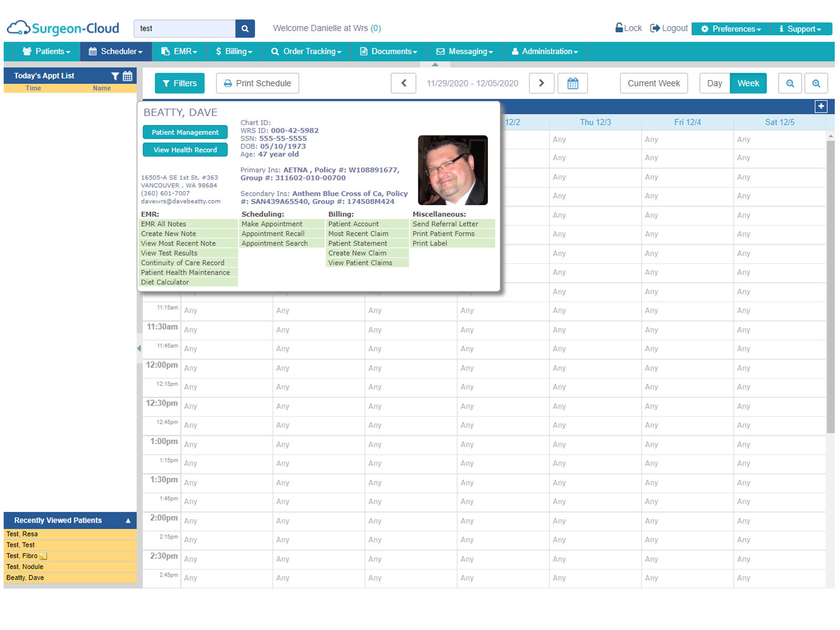Open the Support menu

click(801, 29)
